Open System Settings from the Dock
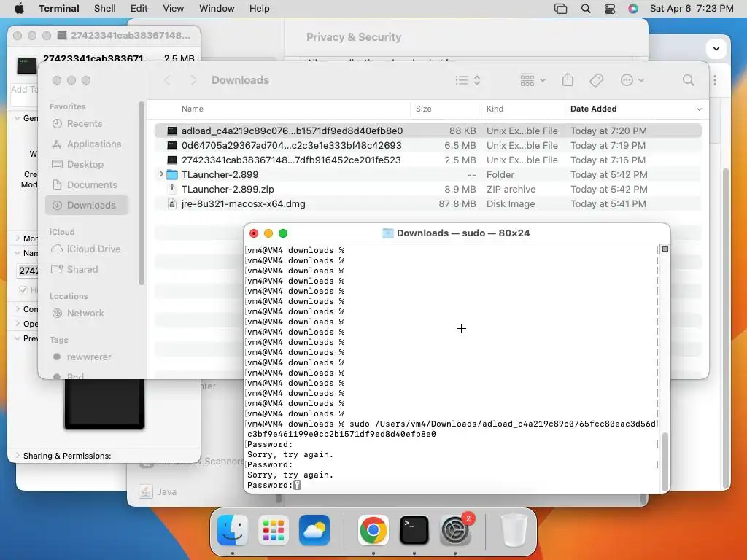 tap(455, 529)
